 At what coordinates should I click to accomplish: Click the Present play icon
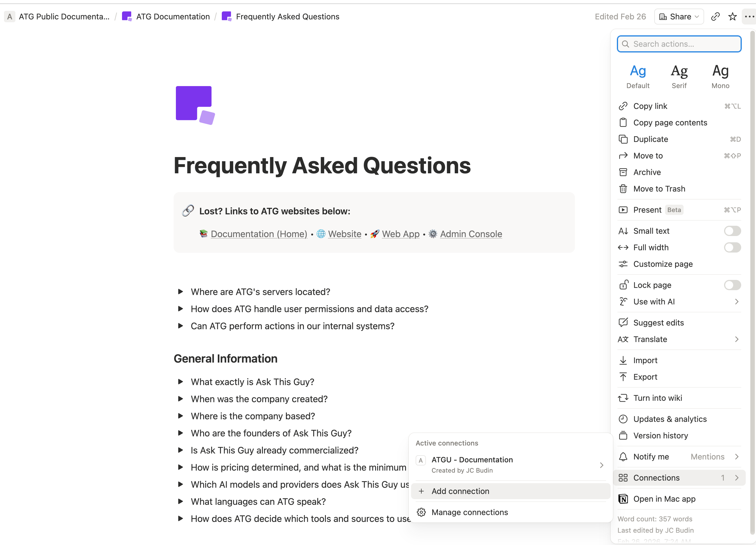623,210
